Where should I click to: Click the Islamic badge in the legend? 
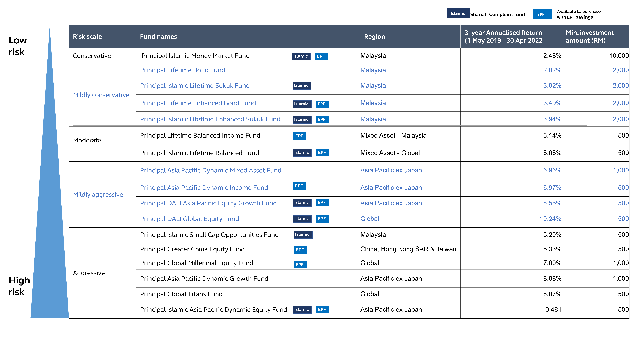pos(458,13)
